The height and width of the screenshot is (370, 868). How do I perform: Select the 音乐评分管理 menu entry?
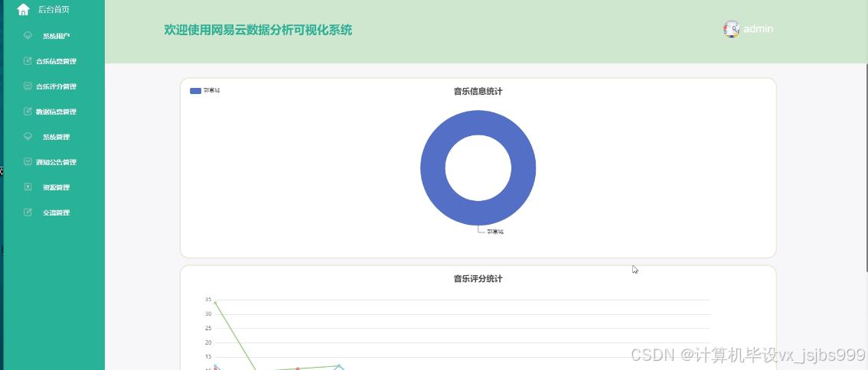point(56,86)
